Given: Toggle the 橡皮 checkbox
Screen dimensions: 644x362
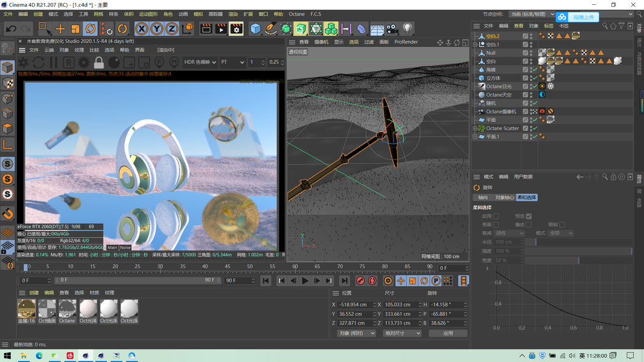Looking at the screenshot, I should [x=529, y=225].
